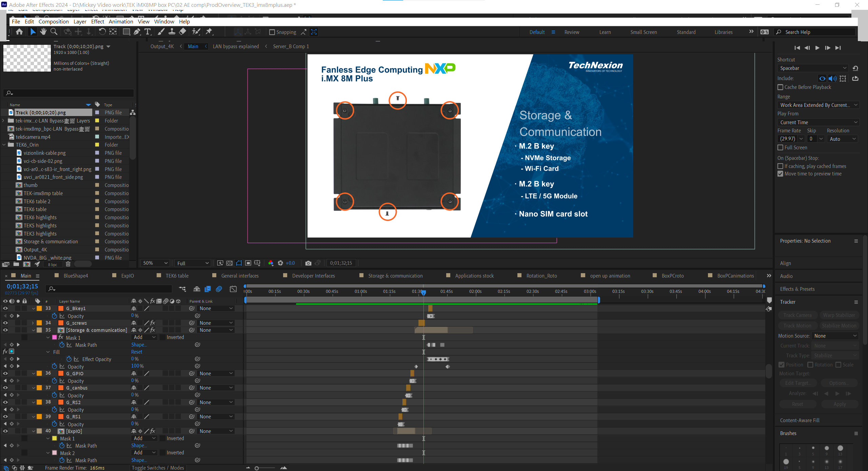Enable Snapping in the toolbar
Screen dimensions: 868x471
coord(272,32)
